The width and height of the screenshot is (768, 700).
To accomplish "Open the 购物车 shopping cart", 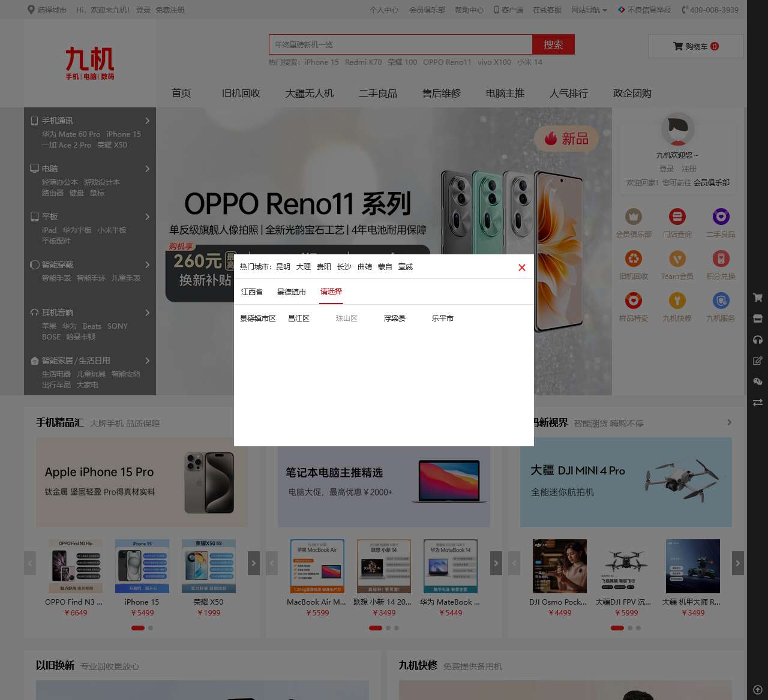I will pos(695,46).
